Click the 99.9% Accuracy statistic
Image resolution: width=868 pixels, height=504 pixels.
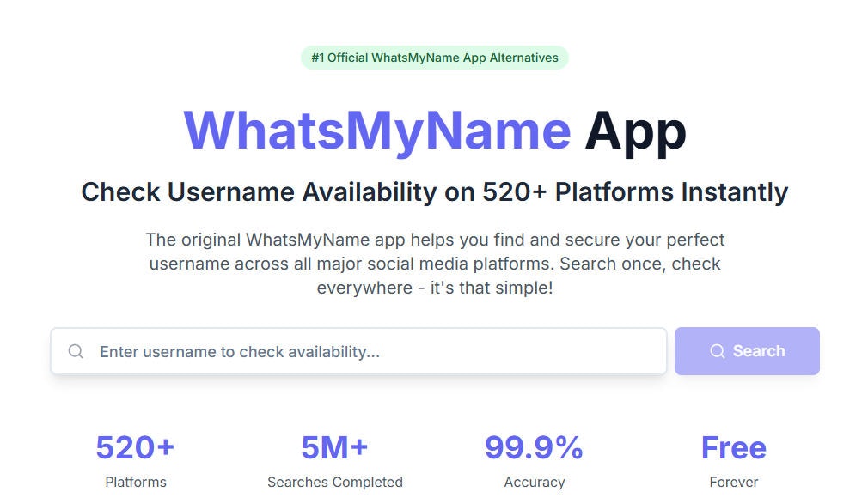[x=535, y=461]
